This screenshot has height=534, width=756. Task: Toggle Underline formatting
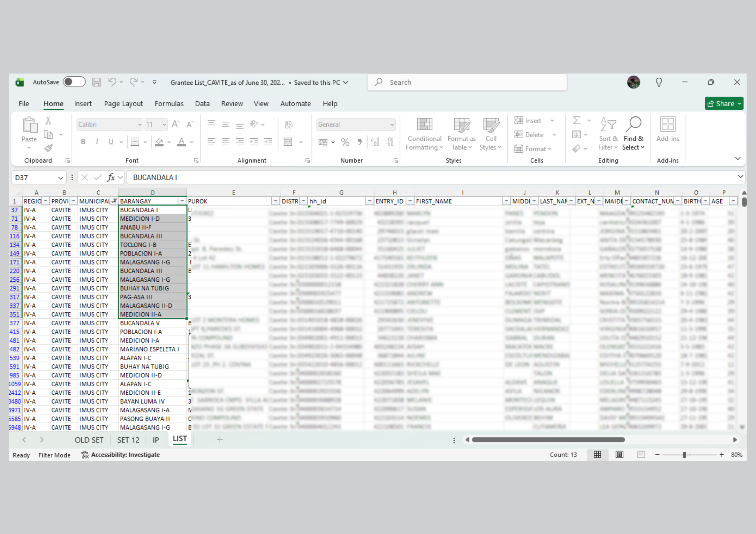(x=111, y=142)
